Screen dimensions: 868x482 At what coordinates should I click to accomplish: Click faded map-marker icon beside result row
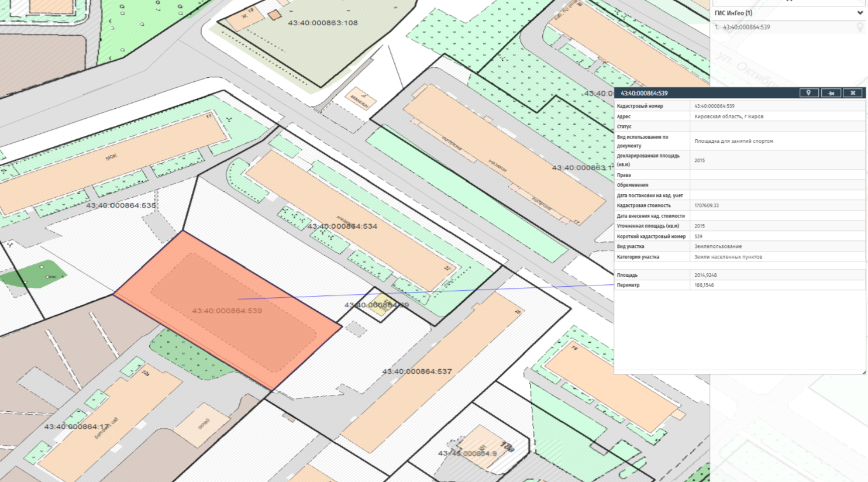coord(860,27)
